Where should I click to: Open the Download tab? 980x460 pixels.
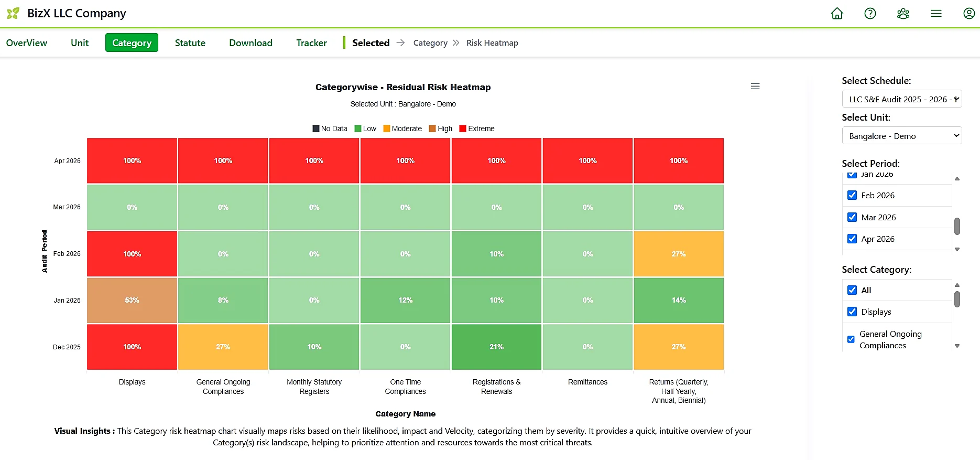point(251,43)
